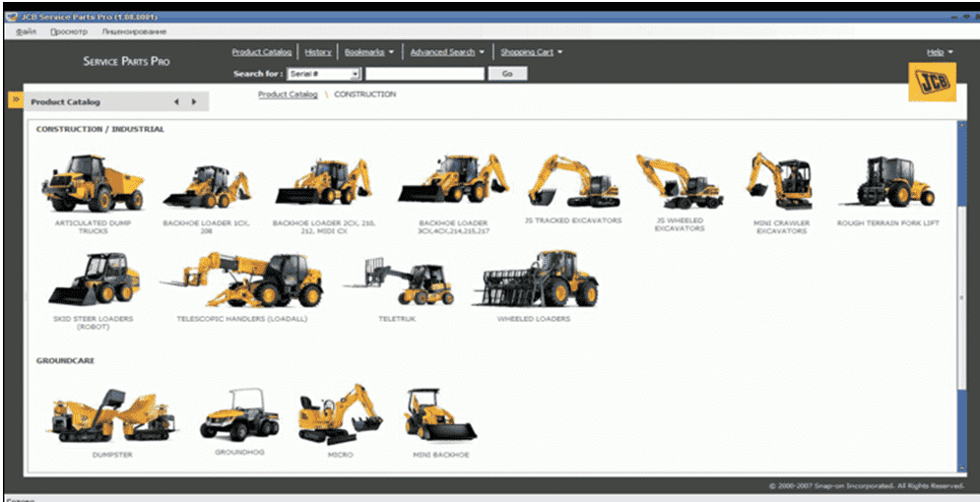Click the GROUNDCARE section heading

65,361
